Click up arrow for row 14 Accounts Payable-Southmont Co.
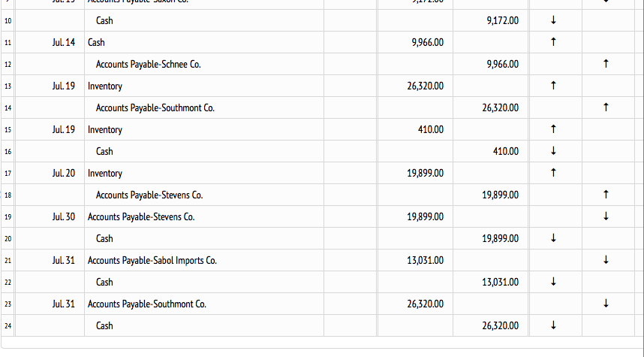 [606, 107]
